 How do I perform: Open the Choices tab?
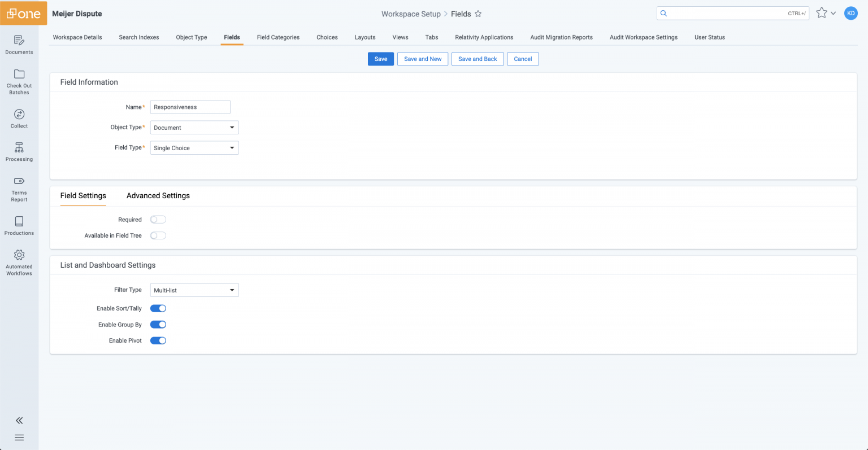click(x=327, y=37)
